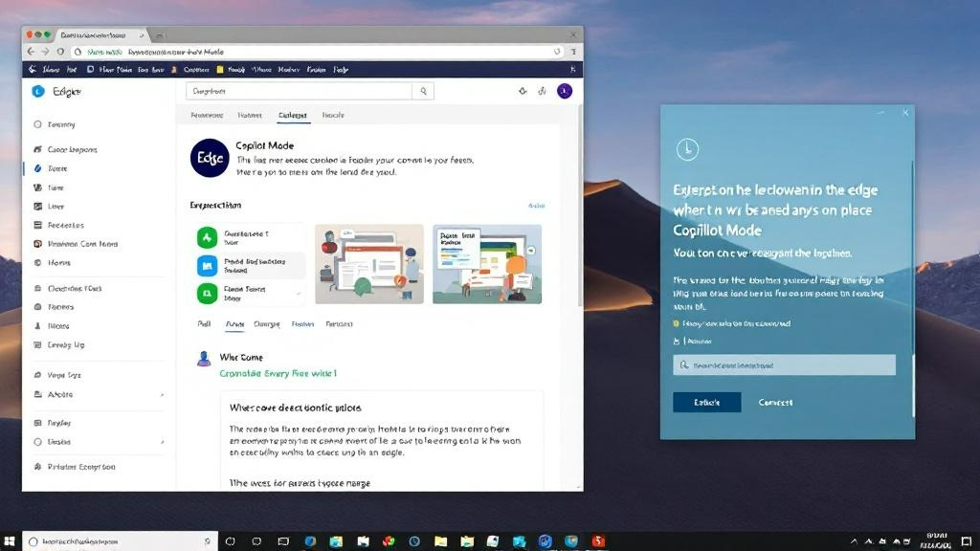980x551 pixels.
Task: Select the list entry with the blue square icon
Action: point(250,266)
